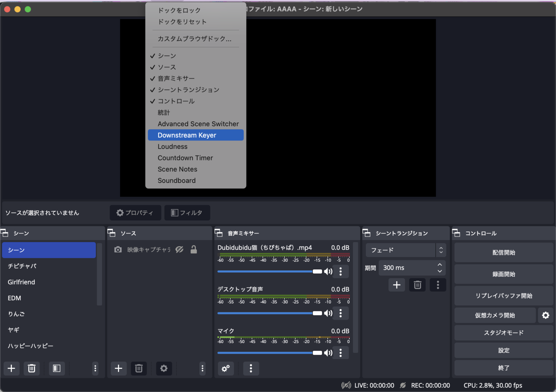Open the フェード transition dropdown
The image size is (556, 392).
pyautogui.click(x=402, y=250)
